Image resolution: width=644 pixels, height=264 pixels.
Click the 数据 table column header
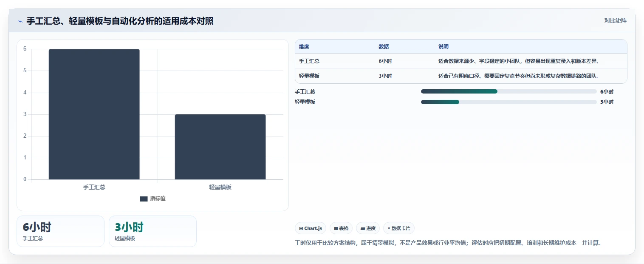[384, 47]
